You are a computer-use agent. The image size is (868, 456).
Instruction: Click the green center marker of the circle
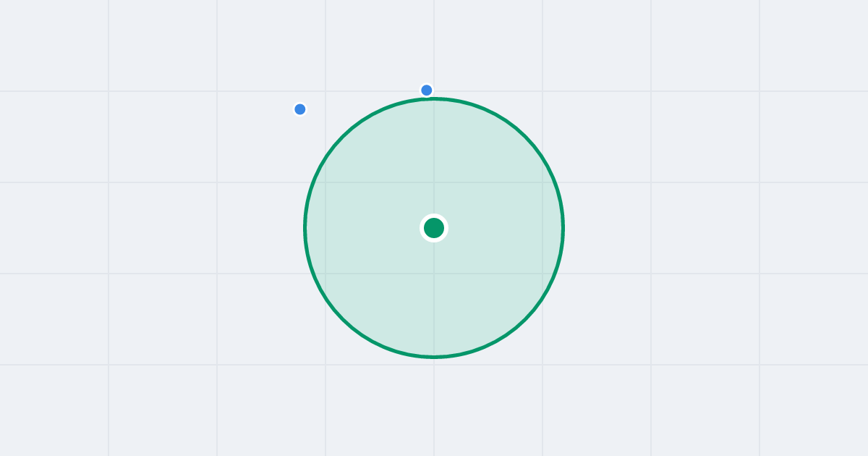[434, 228]
